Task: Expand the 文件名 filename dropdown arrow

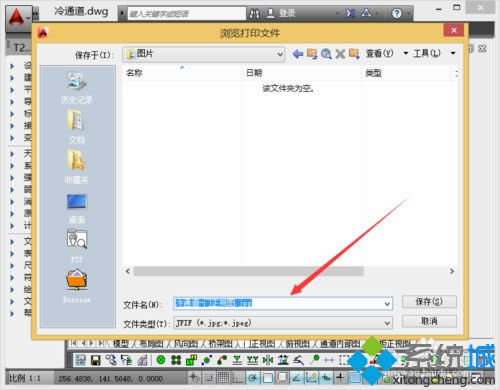Action: [387, 304]
